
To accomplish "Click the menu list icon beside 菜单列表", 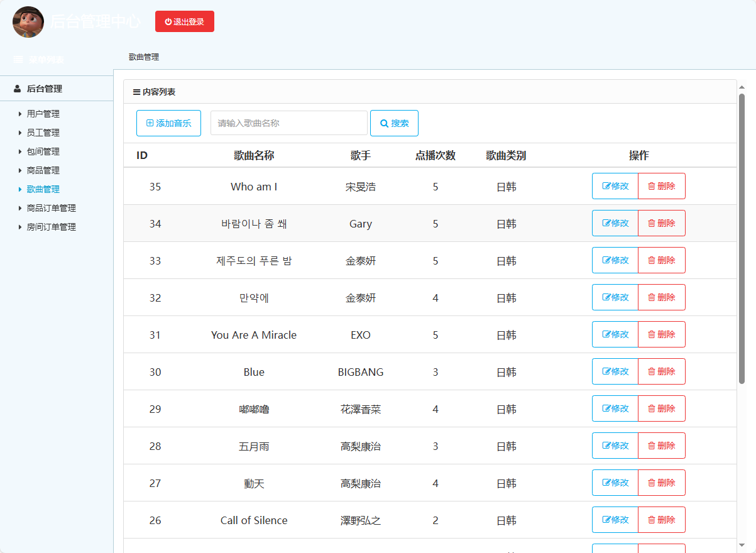I will coord(18,59).
